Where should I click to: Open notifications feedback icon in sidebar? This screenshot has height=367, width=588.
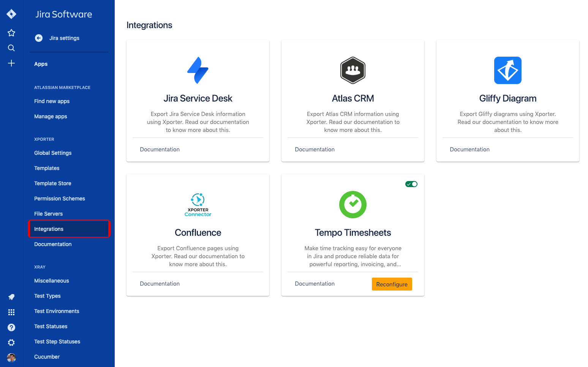point(11,297)
